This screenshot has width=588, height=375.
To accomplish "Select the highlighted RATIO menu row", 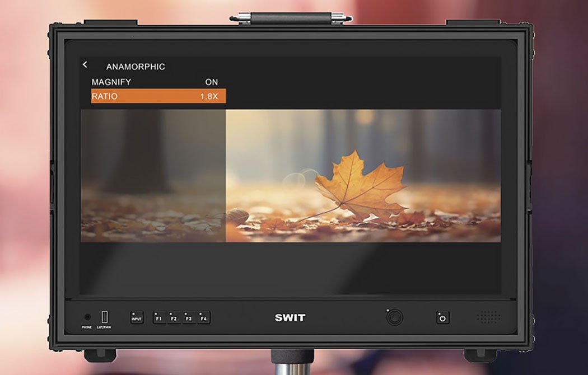I will click(158, 97).
